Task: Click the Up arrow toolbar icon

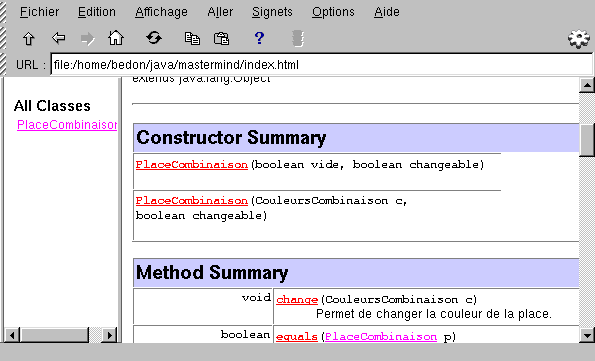Action: [x=29, y=39]
